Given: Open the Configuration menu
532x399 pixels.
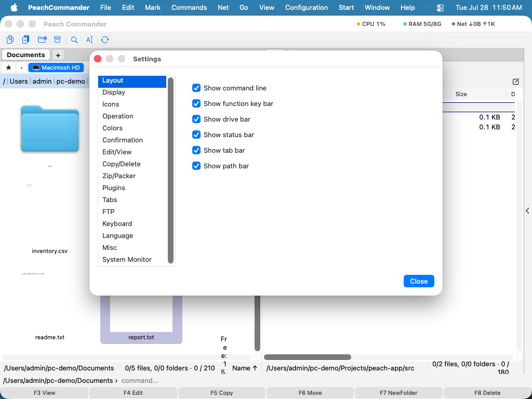Looking at the screenshot, I should point(307,7).
